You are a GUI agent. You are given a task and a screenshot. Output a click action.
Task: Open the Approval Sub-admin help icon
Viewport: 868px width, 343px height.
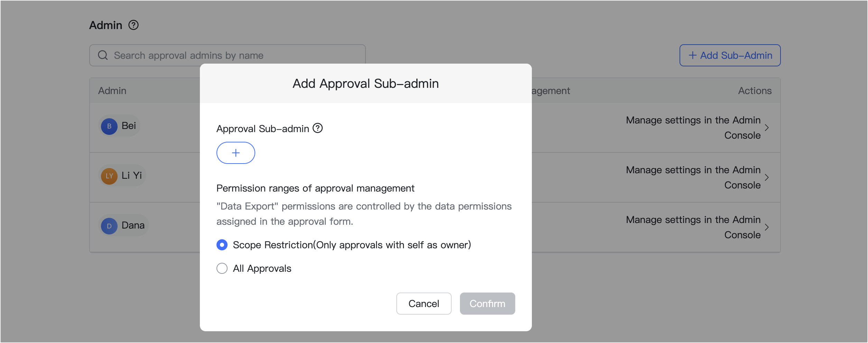(318, 128)
